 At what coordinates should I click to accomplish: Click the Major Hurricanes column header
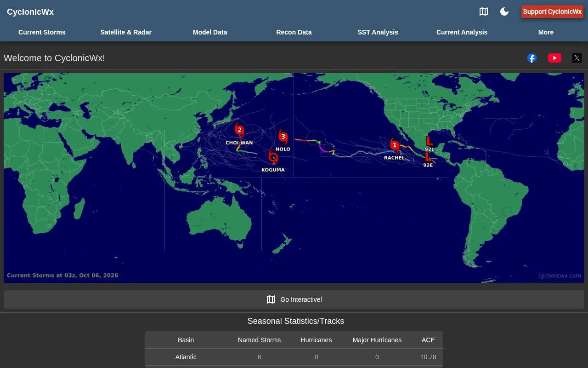377,340
